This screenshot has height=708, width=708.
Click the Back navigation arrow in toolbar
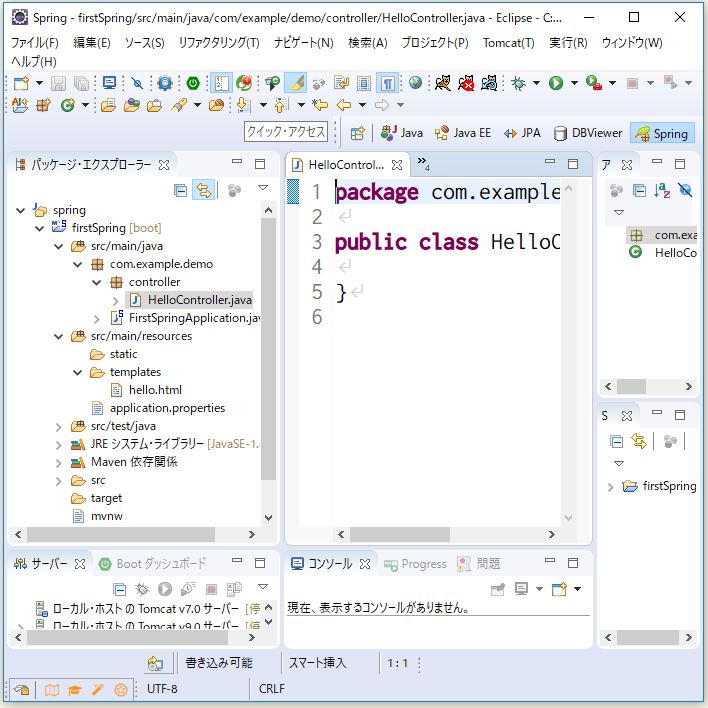click(344, 105)
